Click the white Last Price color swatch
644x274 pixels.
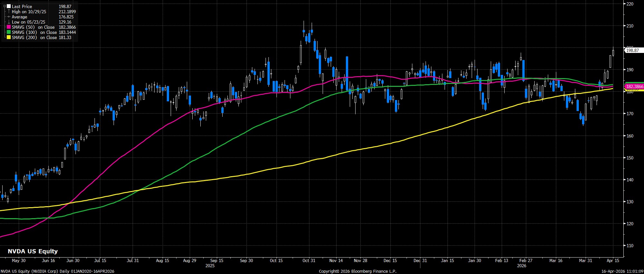[x=9, y=6]
